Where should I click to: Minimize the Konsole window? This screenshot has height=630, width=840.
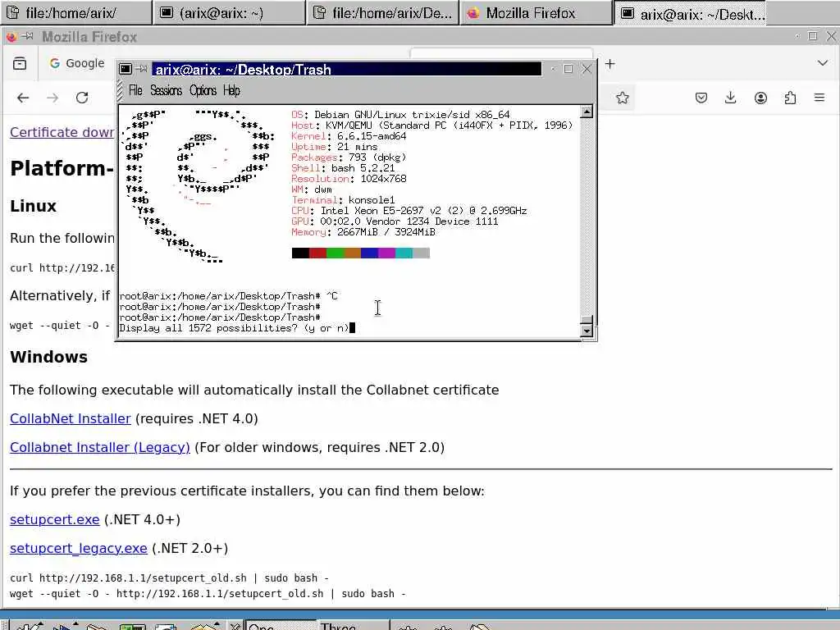[553, 69]
